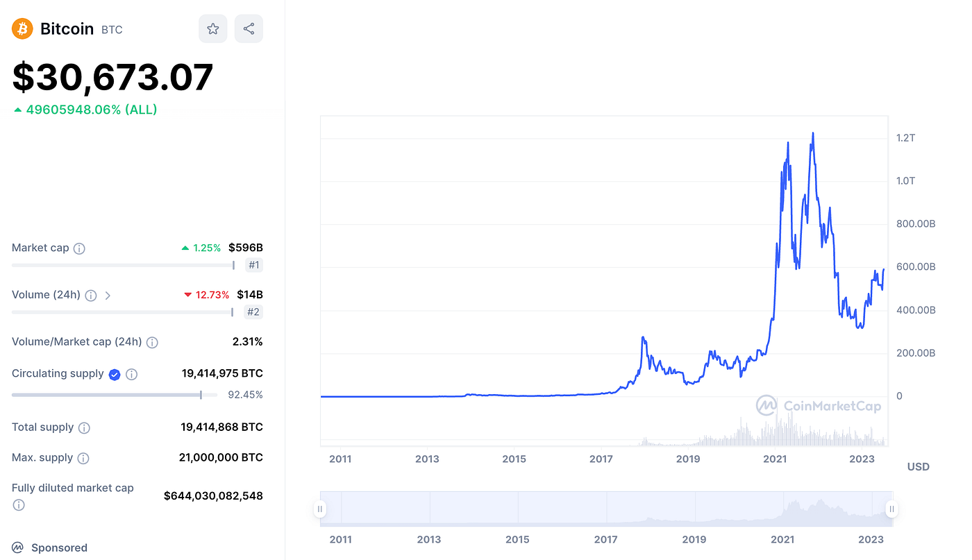Screen dimensions: 972x560
Task: Click the Volume (24h) rank bar
Action: (124, 312)
